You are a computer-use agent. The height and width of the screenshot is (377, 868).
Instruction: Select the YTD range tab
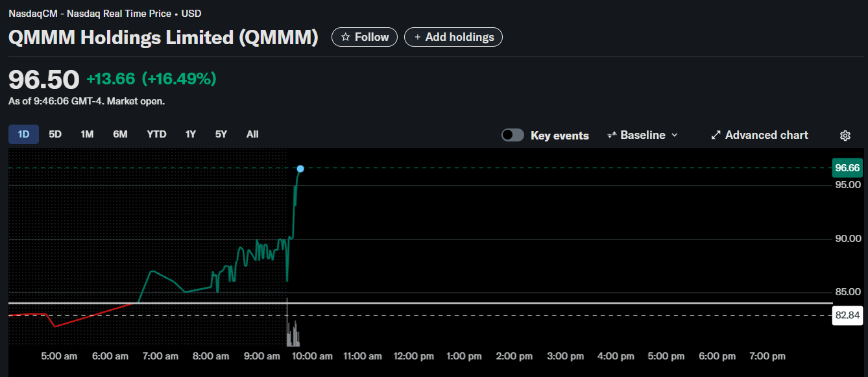point(156,134)
